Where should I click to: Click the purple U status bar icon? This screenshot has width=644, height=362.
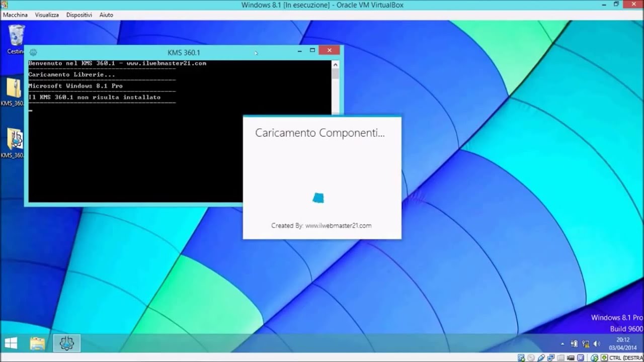click(x=581, y=357)
